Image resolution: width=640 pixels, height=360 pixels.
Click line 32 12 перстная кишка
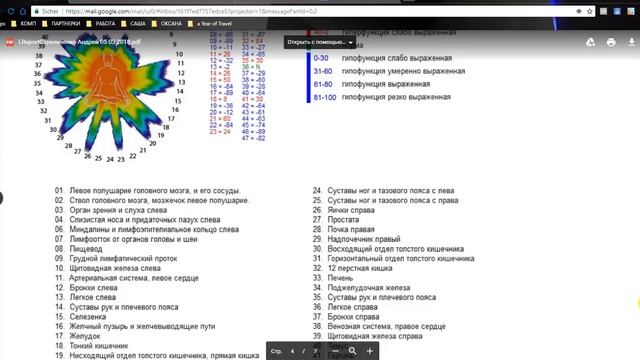(x=353, y=268)
